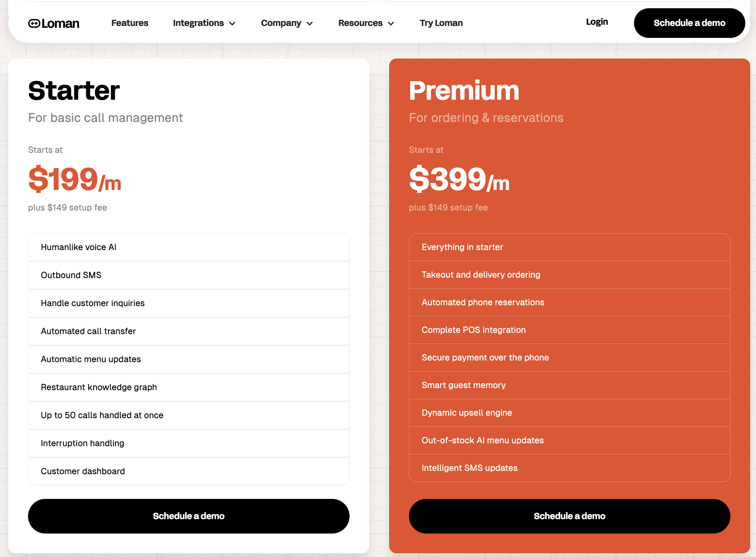Viewport: 756px width, 557px height.
Task: Open the Try Loman link
Action: pos(441,23)
